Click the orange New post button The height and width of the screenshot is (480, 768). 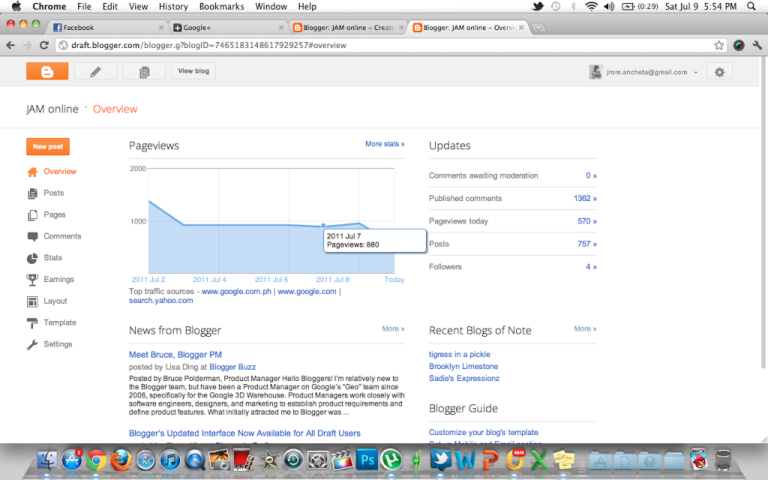click(47, 146)
